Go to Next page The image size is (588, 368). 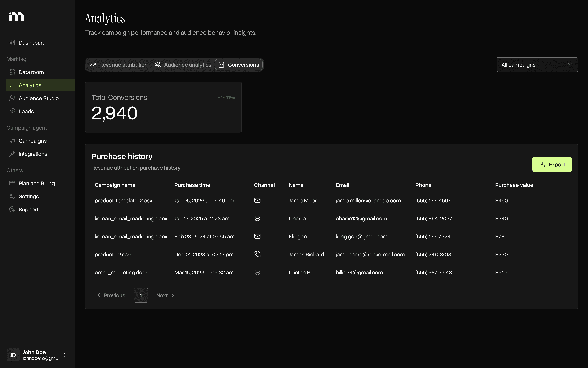click(x=165, y=295)
